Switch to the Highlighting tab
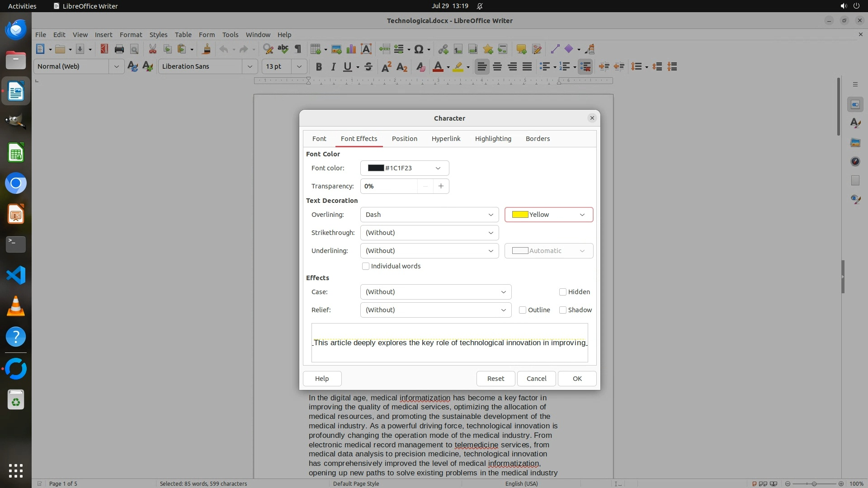Screen dimensions: 868x488 [x=493, y=139]
